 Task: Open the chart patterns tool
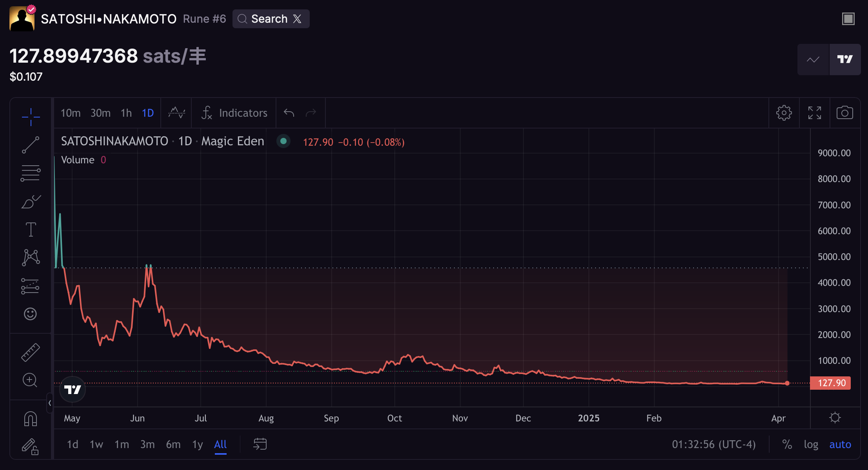pos(31,258)
